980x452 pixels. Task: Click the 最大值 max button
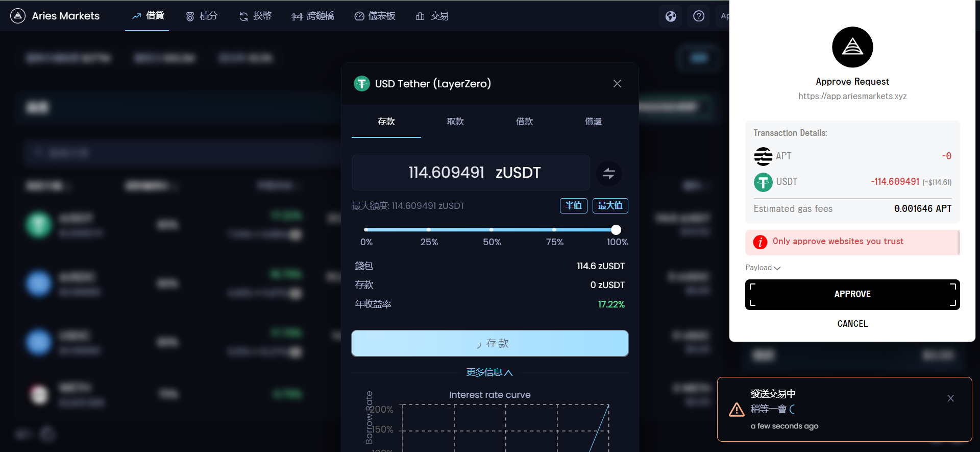pos(610,205)
